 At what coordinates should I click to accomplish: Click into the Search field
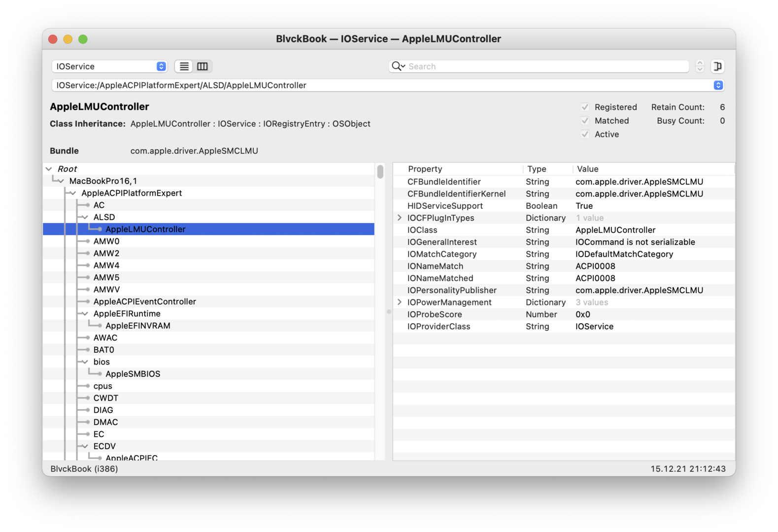tap(547, 66)
